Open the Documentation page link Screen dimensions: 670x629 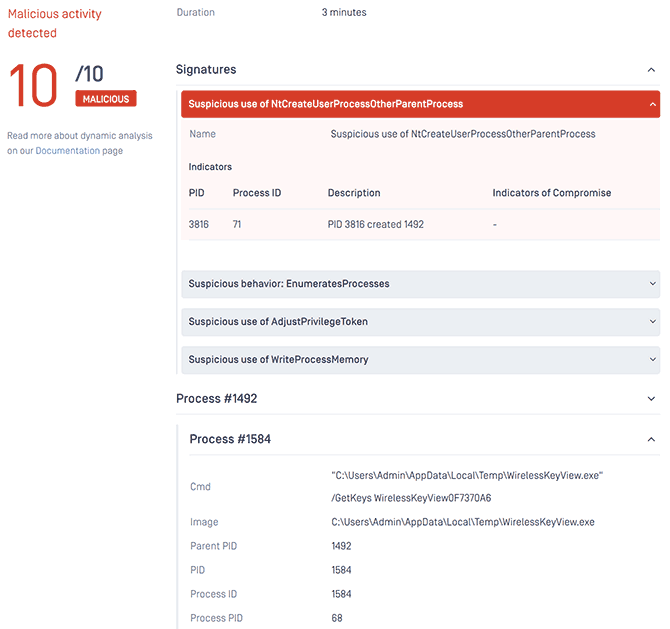coord(68,151)
